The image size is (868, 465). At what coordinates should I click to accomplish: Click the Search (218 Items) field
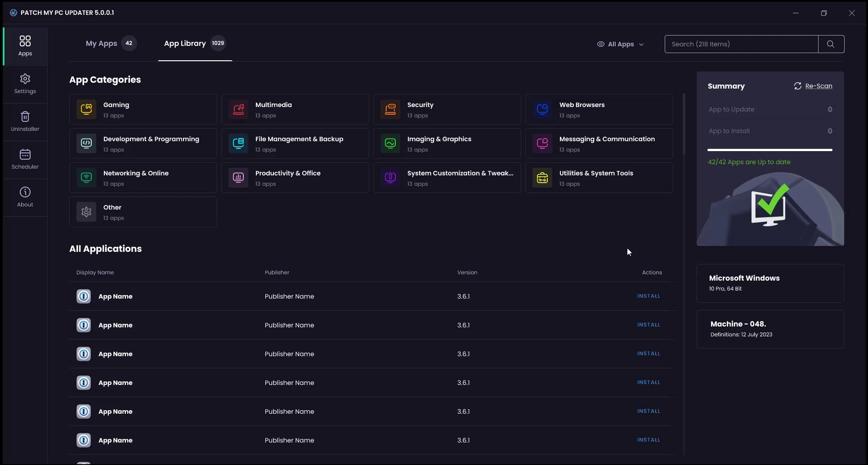tap(741, 44)
